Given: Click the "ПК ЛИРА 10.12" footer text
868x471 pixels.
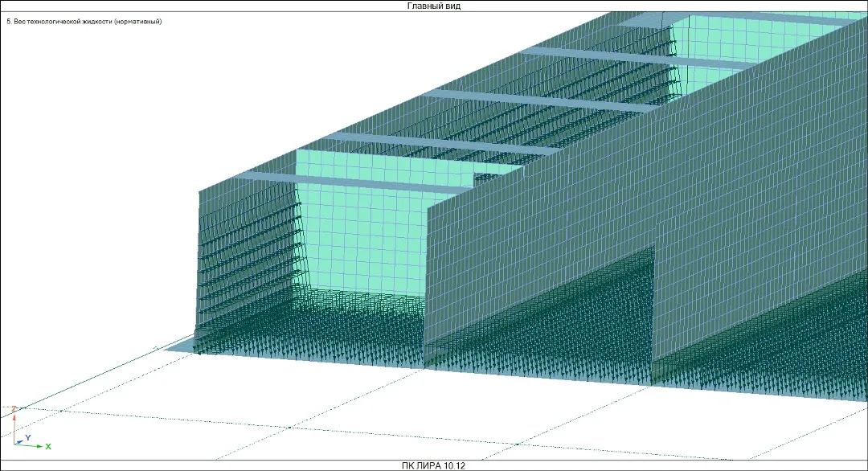Looking at the screenshot, I should point(433,465).
